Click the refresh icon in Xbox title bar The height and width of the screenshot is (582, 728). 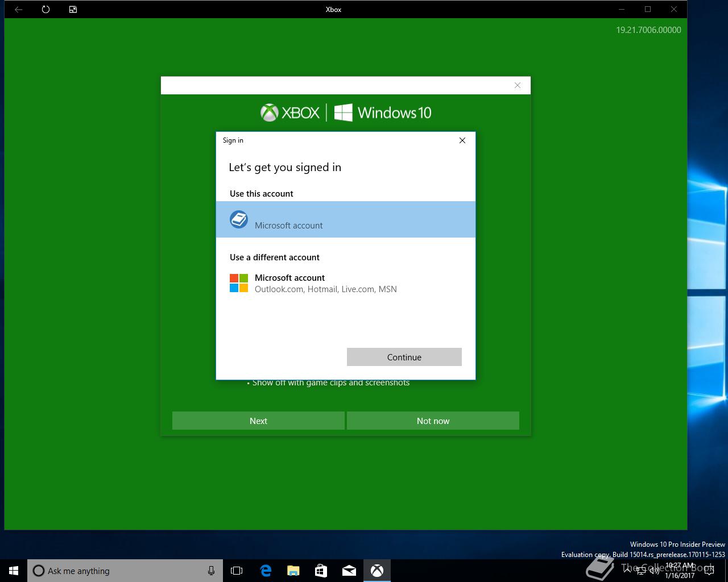45,9
